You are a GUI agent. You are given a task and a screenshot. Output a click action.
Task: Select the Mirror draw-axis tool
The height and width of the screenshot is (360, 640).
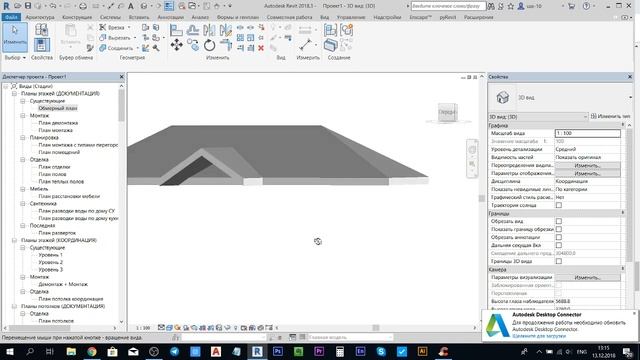click(225, 30)
